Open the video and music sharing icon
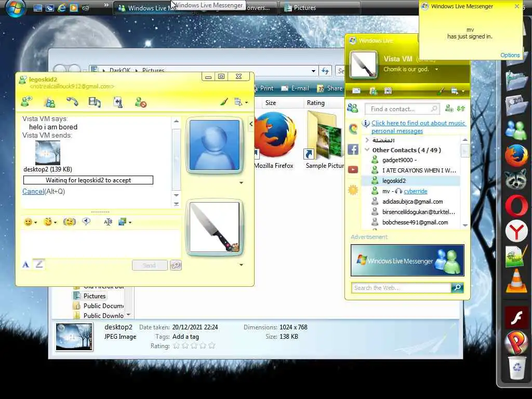The width and height of the screenshot is (532, 399). [95, 102]
